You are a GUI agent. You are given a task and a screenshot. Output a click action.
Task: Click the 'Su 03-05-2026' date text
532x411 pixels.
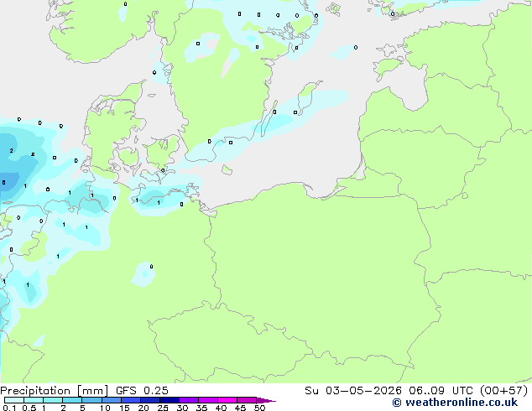point(353,391)
